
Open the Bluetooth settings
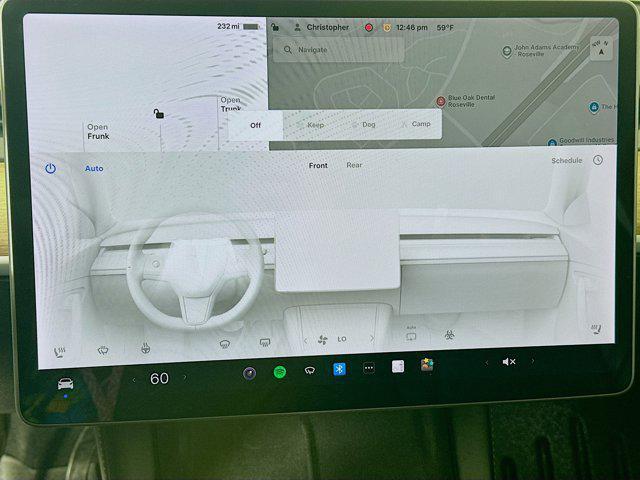(x=339, y=369)
